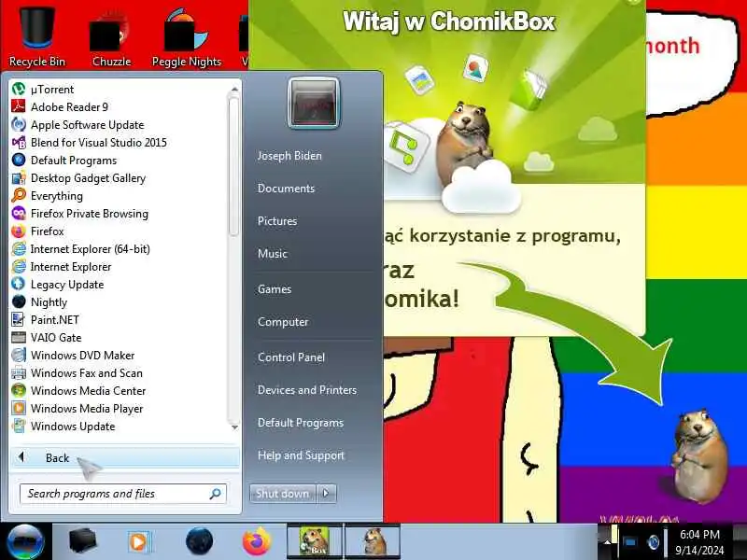Screen dimensions: 747x560
Task: Open the Recycle Bin desktop icon
Action: (36, 35)
